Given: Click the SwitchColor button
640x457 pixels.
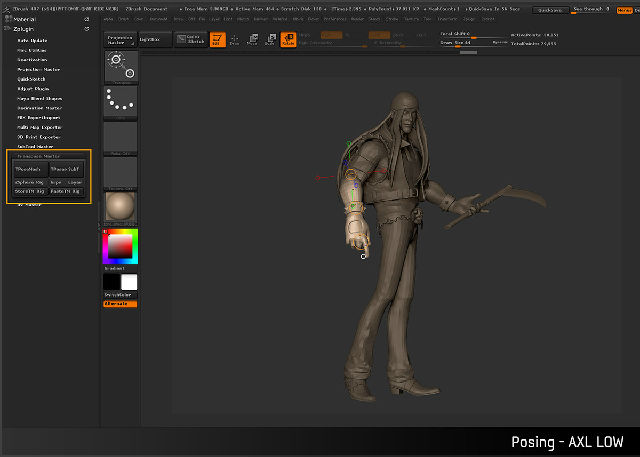Looking at the screenshot, I should 120,295.
